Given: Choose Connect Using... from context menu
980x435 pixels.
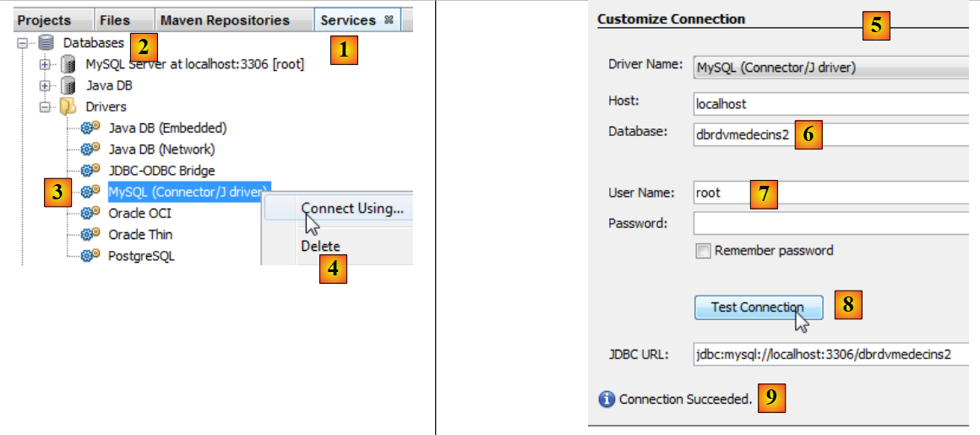Looking at the screenshot, I should (351, 209).
